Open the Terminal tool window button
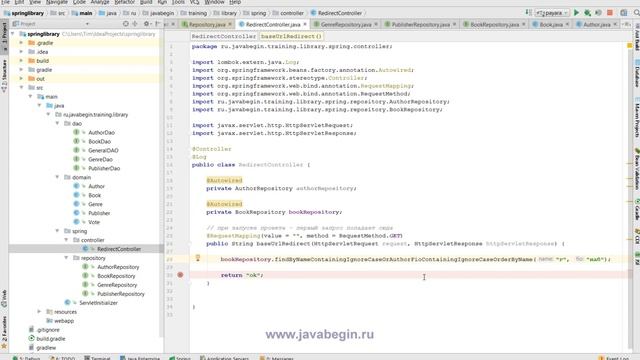This screenshot has width=640, height=360. coord(97,358)
